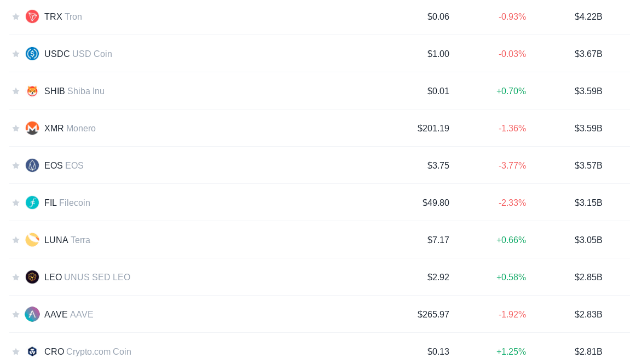Viewport: 630px width, 364px height.
Task: Add FIL Filecoin to favorites star
Action: pyautogui.click(x=16, y=203)
